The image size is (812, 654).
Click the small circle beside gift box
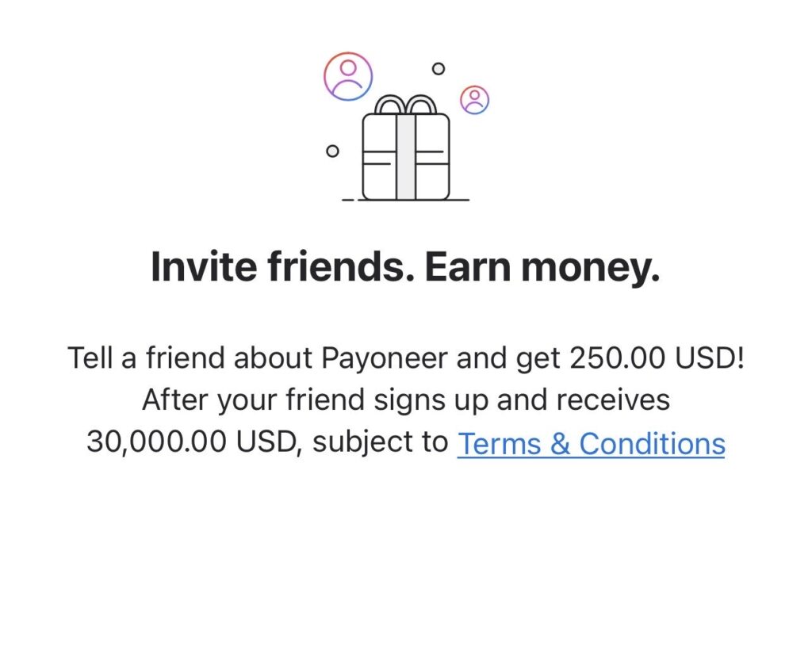333,151
